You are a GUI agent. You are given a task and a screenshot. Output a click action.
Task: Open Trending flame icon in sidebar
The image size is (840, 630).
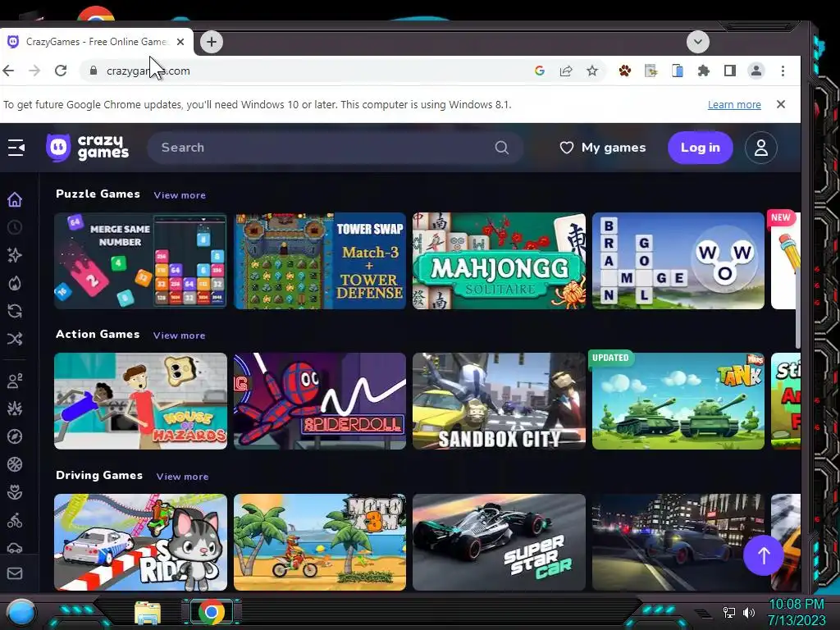click(15, 283)
